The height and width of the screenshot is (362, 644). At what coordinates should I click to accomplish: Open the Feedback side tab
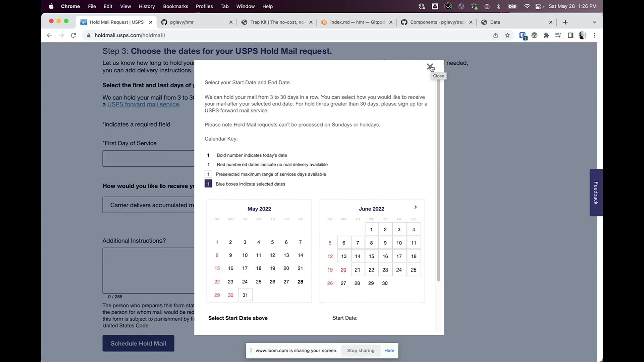point(596,193)
